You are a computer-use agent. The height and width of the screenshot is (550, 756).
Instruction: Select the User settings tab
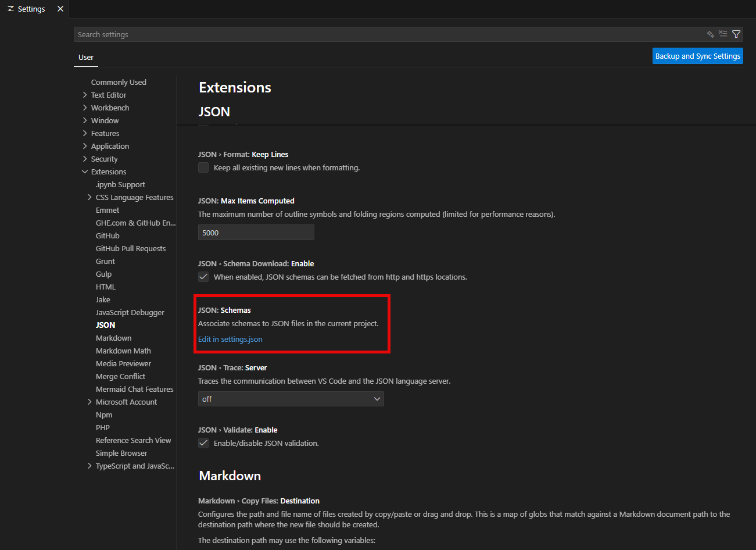click(86, 57)
